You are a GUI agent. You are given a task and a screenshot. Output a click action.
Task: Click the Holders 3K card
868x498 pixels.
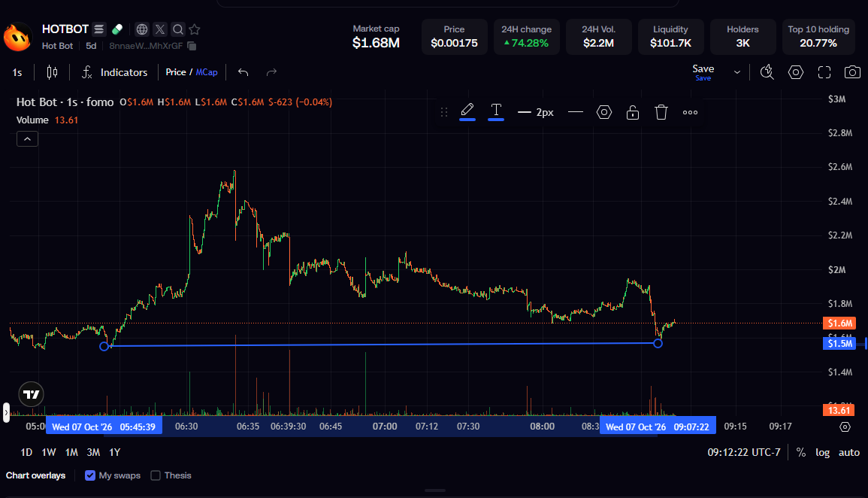click(742, 37)
